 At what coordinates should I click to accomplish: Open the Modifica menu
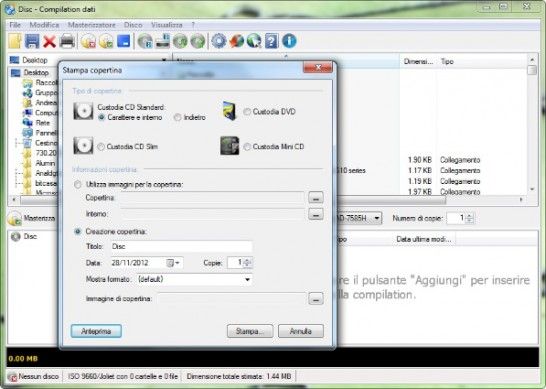[x=44, y=25]
